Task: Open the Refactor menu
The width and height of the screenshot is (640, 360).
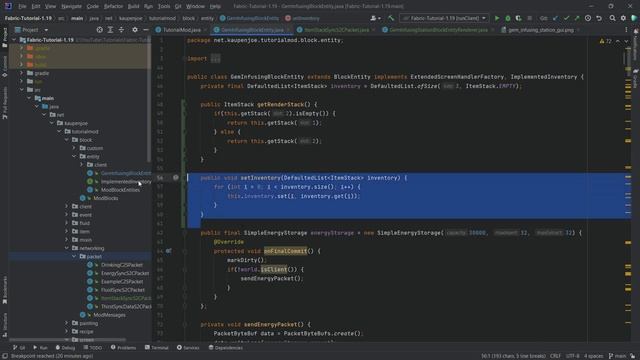Action: coord(113,6)
